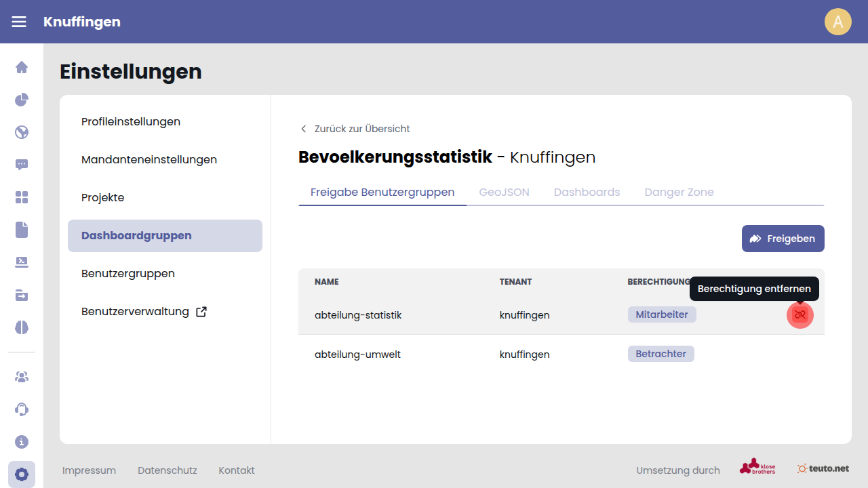Viewport: 868px width, 488px height.
Task: Open user avatar menu
Action: click(x=837, y=22)
